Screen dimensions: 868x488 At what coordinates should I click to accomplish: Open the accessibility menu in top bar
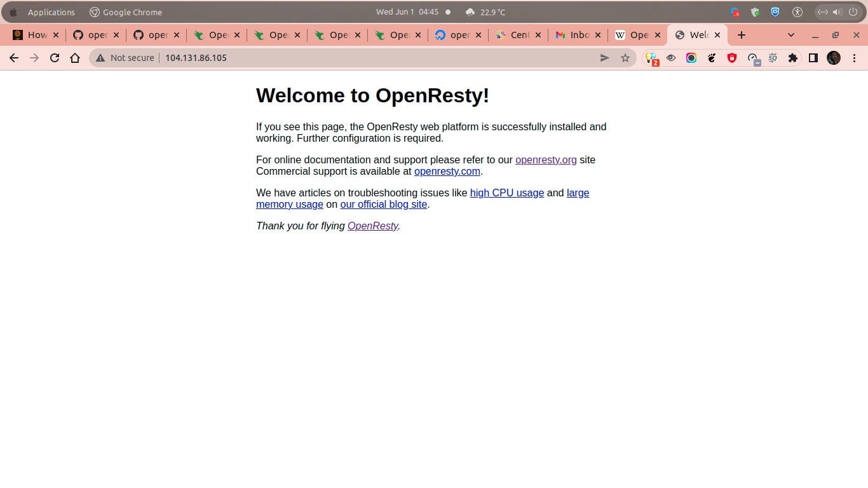pos(797,12)
